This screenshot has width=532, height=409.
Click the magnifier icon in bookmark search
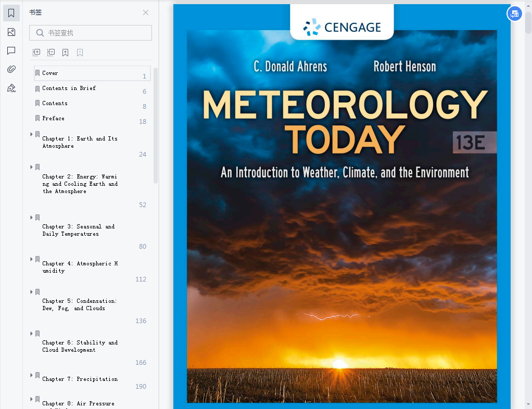(40, 33)
